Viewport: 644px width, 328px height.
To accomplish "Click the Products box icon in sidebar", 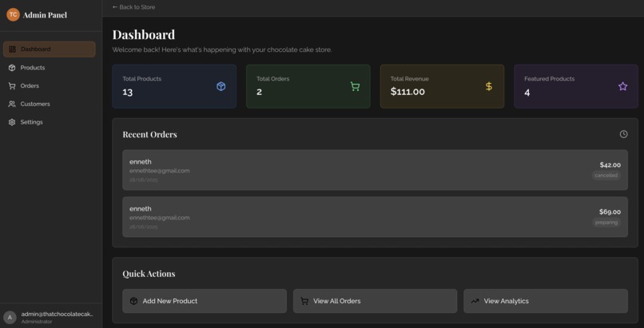I will click(x=12, y=68).
